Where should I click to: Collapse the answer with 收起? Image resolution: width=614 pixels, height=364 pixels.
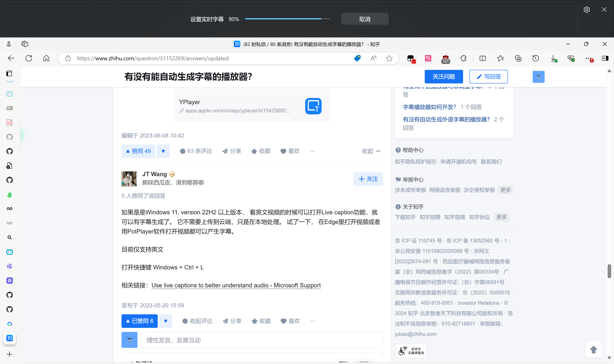point(371,151)
